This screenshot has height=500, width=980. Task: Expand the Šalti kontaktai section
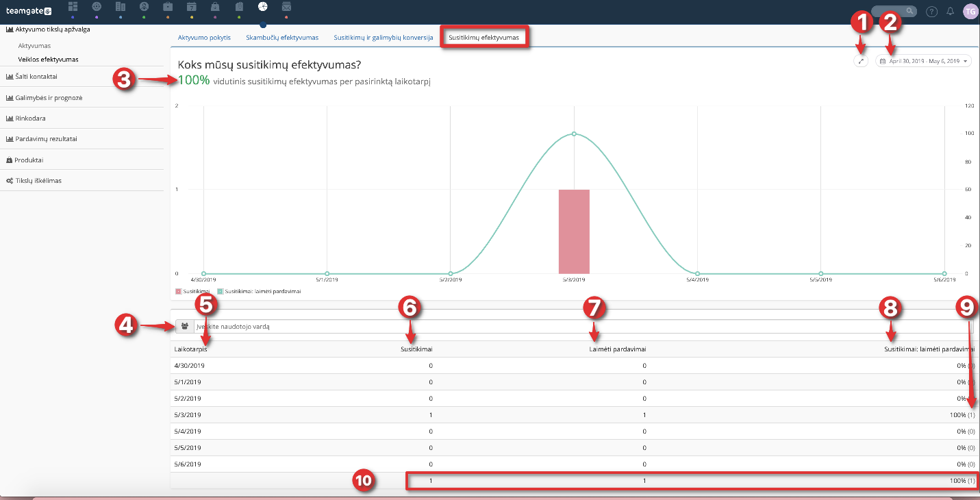36,76
